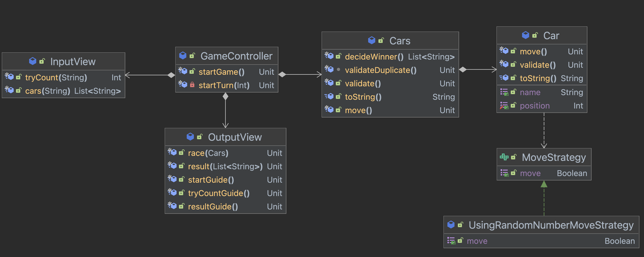Screen dimensions: 644x257
Task: Click the method icon beside race(Cars)
Action: pyautogui.click(x=172, y=152)
